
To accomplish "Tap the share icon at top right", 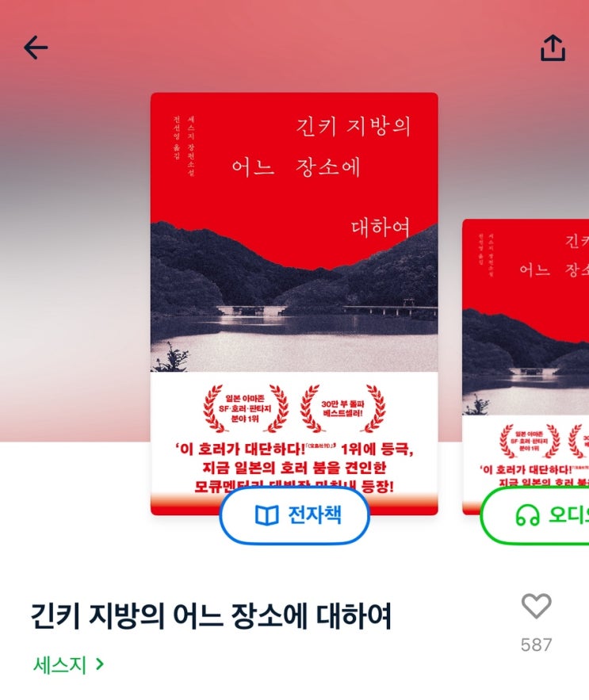I will pos(553,48).
